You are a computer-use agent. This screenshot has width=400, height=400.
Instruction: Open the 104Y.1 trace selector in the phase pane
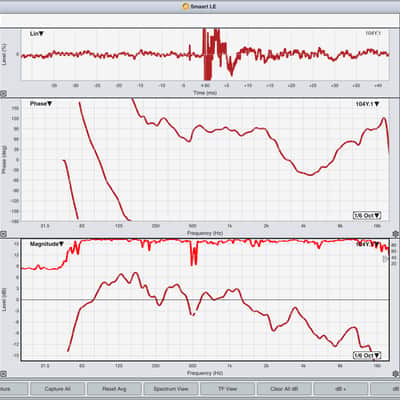367,104
